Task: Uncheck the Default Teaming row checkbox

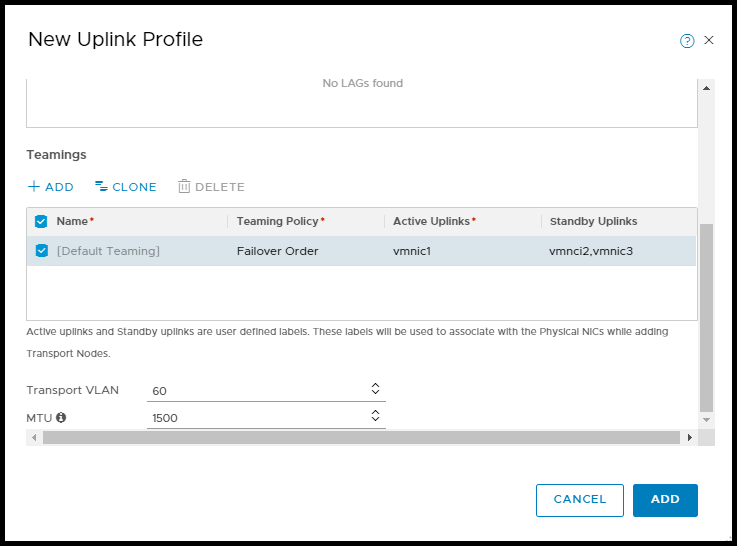Action: click(x=41, y=251)
